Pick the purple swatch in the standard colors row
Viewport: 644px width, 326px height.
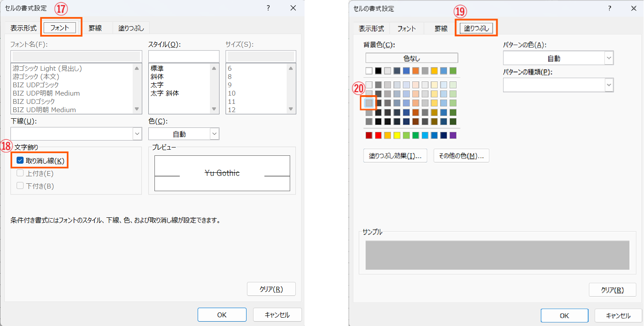click(x=453, y=135)
